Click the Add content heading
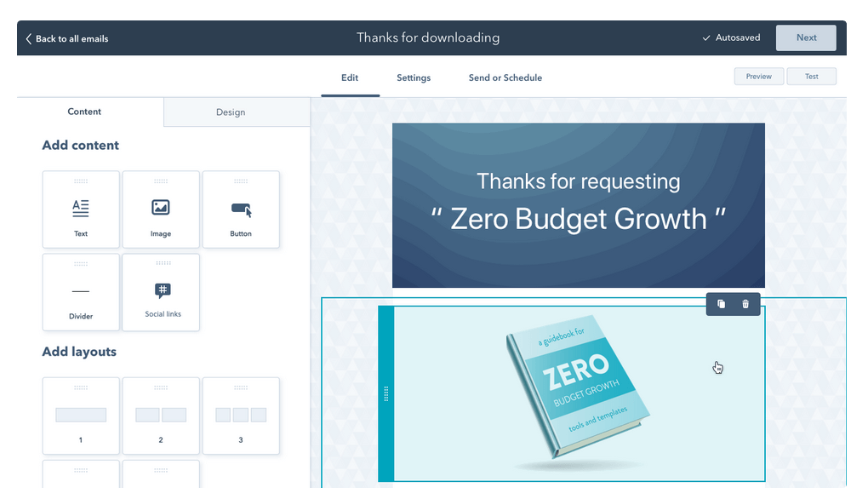The height and width of the screenshot is (499, 868). click(81, 145)
